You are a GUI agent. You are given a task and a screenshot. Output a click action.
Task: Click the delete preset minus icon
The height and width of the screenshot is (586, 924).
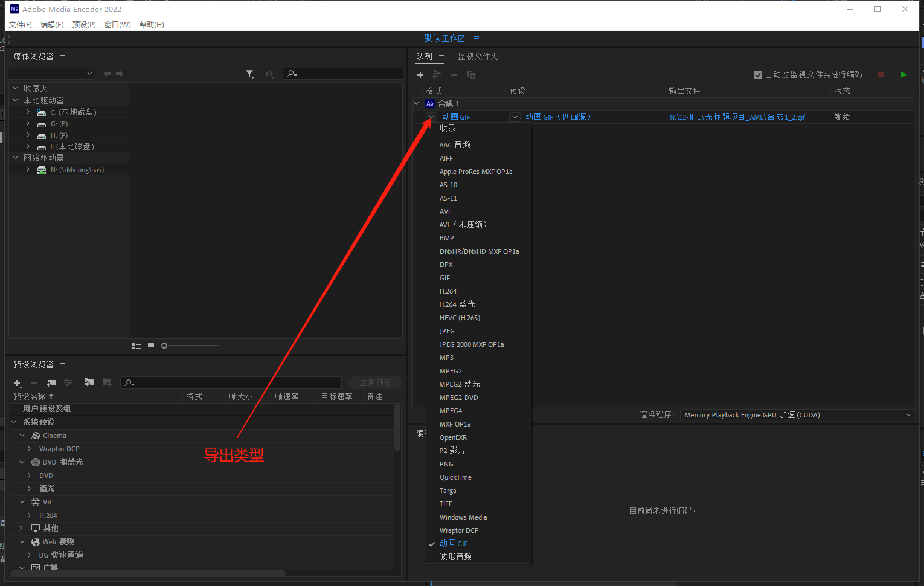click(x=34, y=383)
